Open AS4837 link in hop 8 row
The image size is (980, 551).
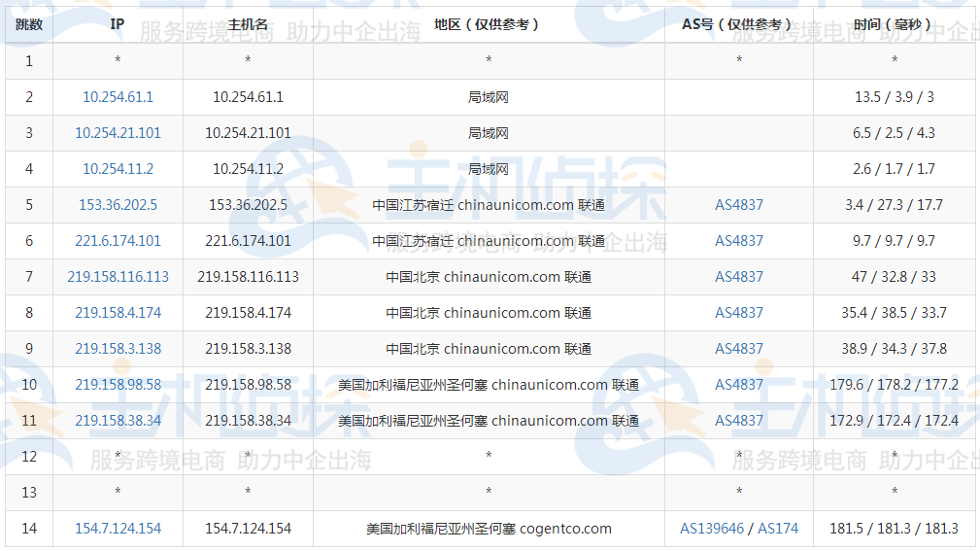pyautogui.click(x=739, y=313)
